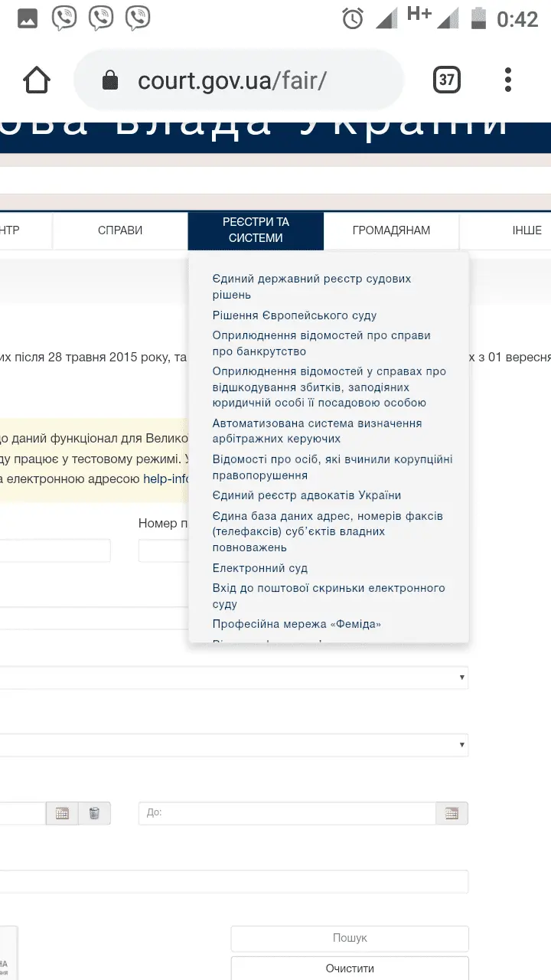This screenshot has width=551, height=980.
Task: Open 'Електронний суд' from the menu
Action: (x=260, y=568)
